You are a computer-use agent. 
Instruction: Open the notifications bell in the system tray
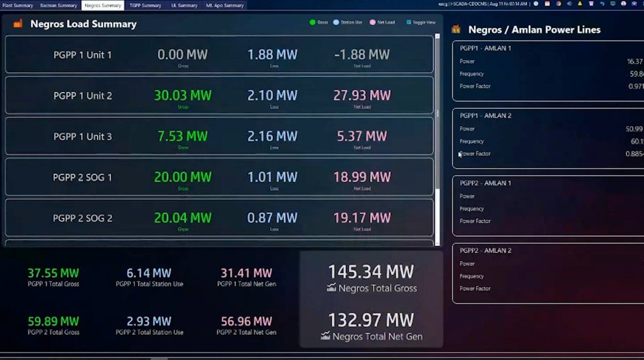tap(580, 4)
